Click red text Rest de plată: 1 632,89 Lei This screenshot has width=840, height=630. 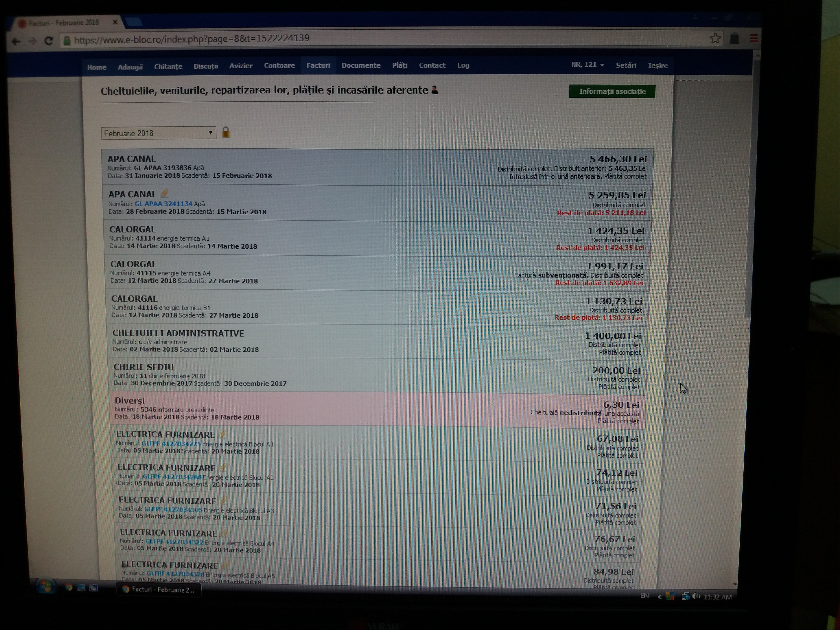pos(599,283)
